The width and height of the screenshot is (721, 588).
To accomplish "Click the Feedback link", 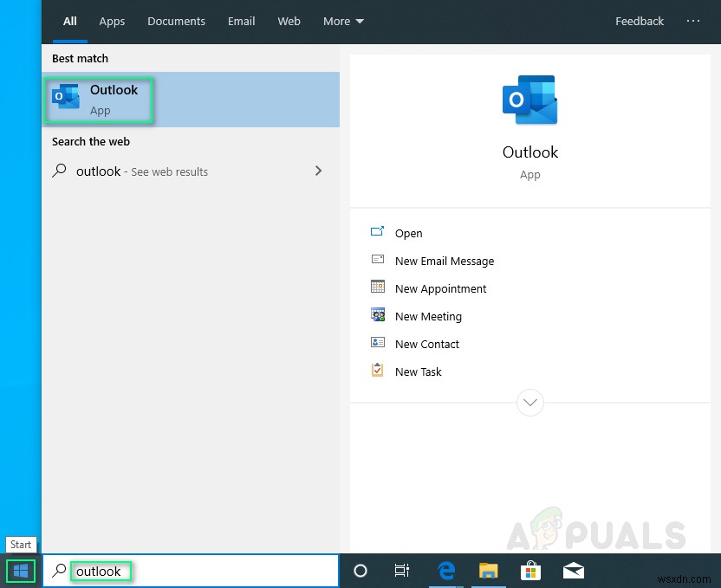I will coord(640,21).
